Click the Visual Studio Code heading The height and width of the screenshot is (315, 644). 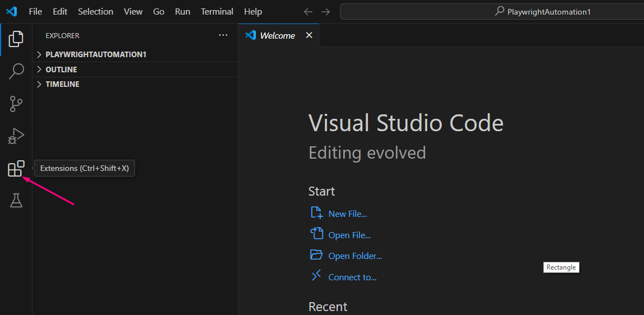click(406, 123)
